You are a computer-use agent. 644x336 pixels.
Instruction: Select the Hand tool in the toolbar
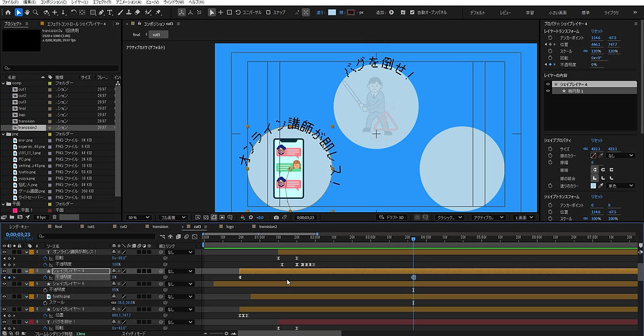click(27, 12)
